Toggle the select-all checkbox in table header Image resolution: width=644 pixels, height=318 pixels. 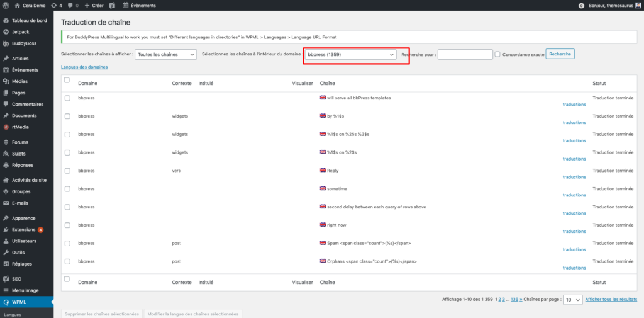(x=67, y=80)
